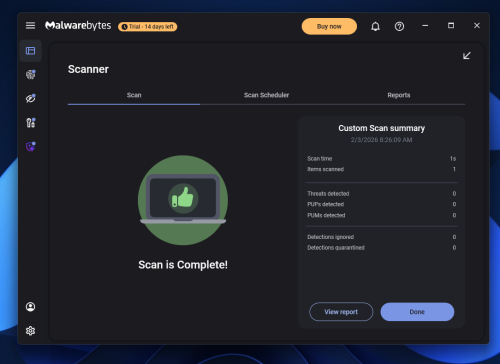Open the purple shield protection icon
Viewport: 500px width, 364px height.
[x=30, y=147]
